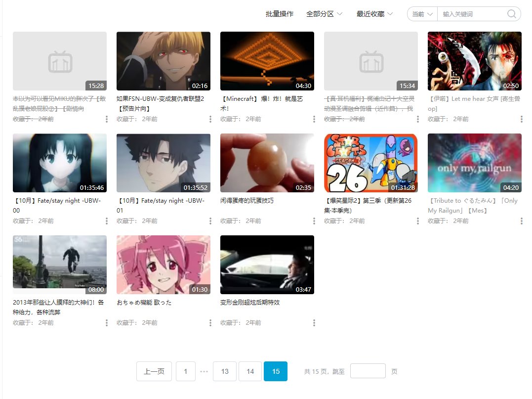This screenshot has width=532, height=399.
Task: Open the only my railgun thumbnail
Action: (x=475, y=163)
